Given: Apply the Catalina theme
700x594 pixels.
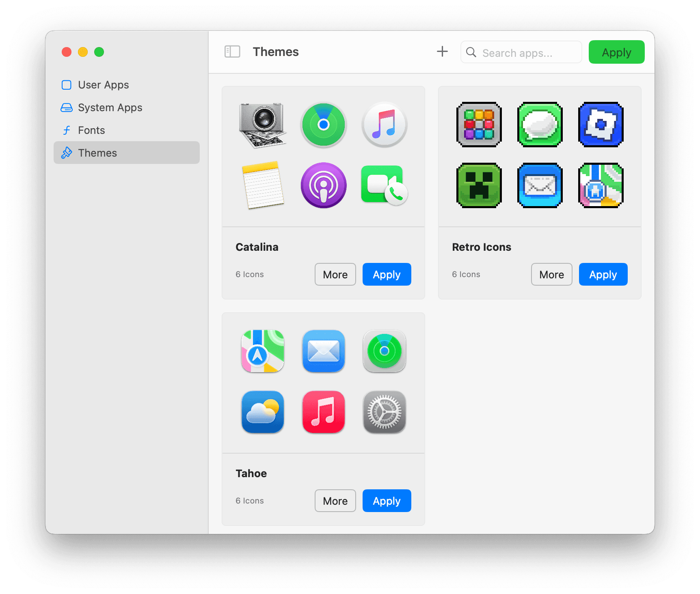Looking at the screenshot, I should point(387,274).
